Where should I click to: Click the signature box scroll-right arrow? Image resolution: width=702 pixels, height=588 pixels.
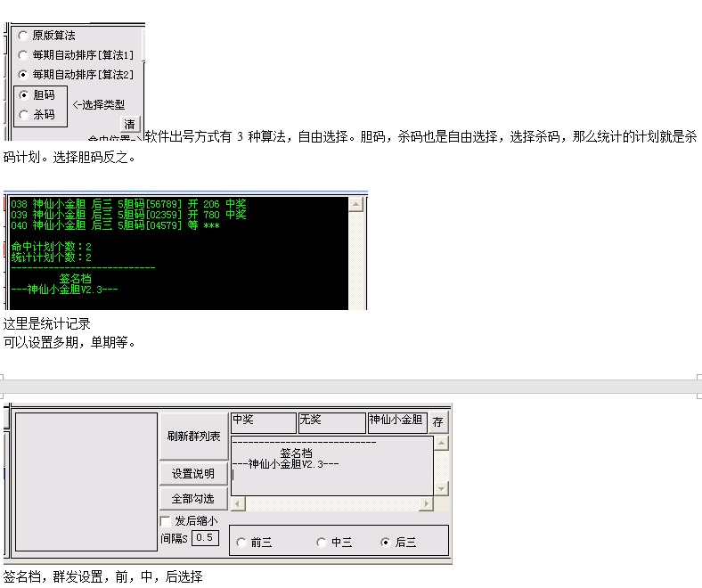pyautogui.click(x=427, y=504)
